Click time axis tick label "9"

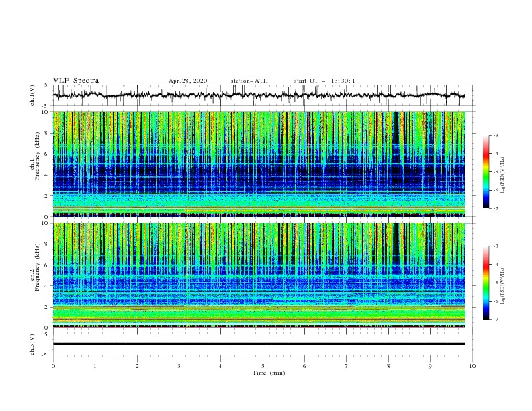click(430, 366)
